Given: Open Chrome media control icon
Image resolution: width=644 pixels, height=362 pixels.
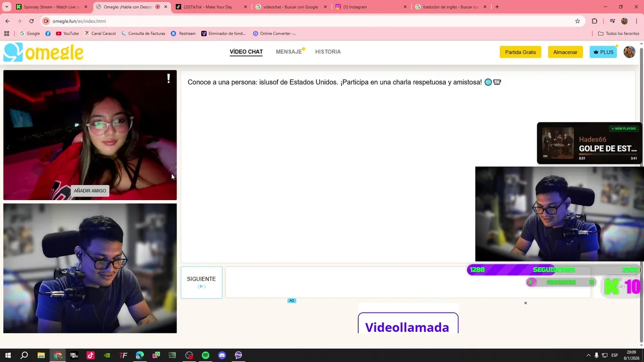Looking at the screenshot, I should [612, 21].
